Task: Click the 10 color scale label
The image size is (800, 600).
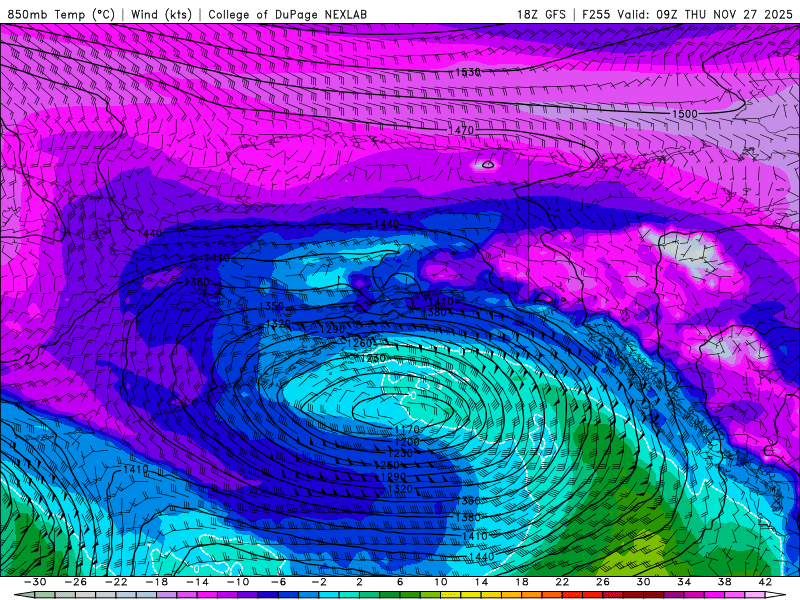Action: coord(441,582)
